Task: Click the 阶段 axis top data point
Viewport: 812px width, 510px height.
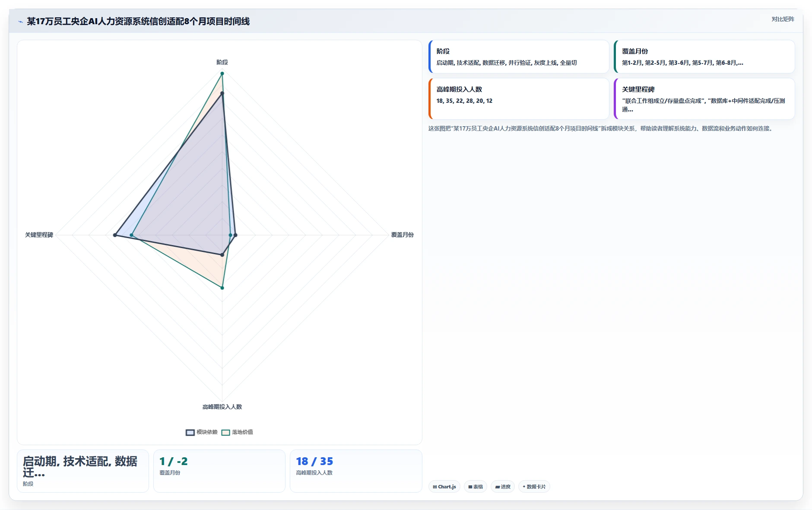Action: pos(222,73)
